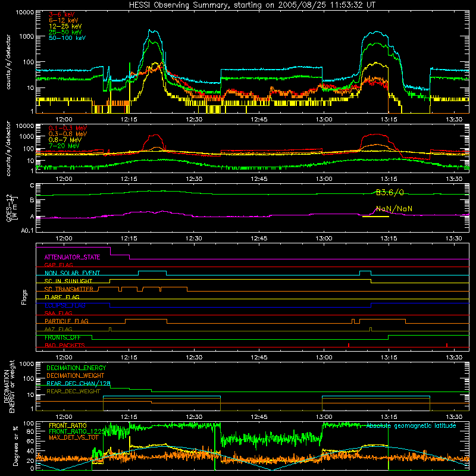Click the red BAD_PACKETS label

[x=65, y=345]
